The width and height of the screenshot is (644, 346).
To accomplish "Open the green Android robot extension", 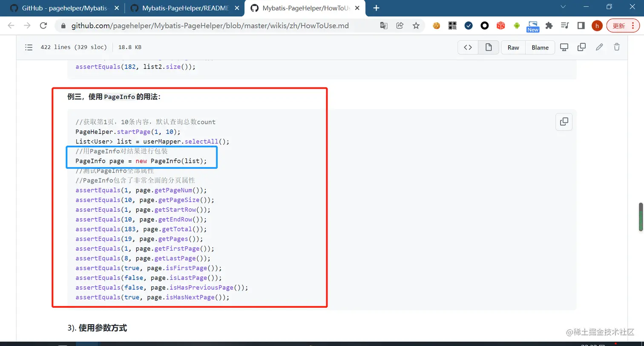I will pos(517,26).
